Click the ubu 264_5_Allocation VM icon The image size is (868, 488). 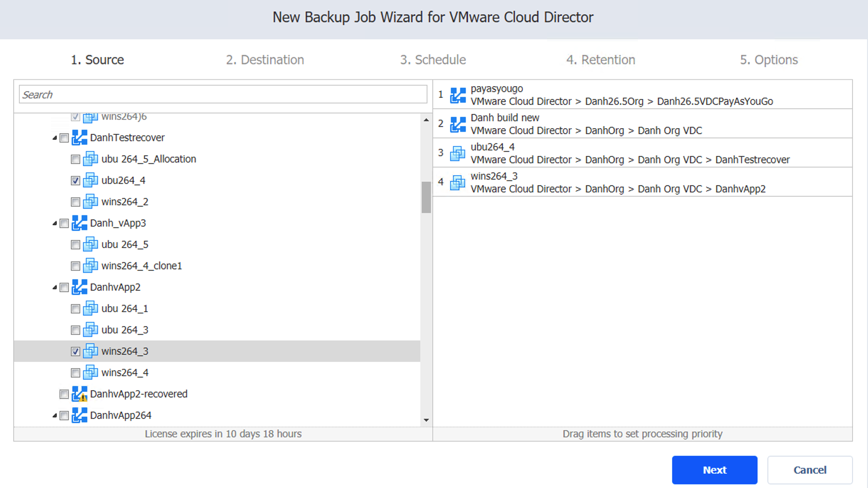pos(90,159)
